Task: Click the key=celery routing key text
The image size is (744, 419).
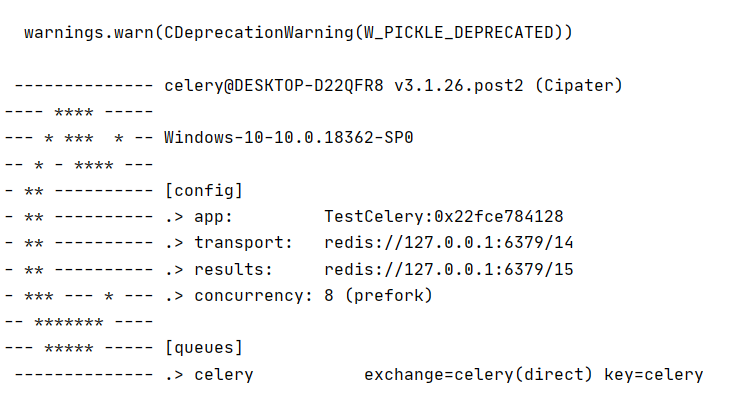Action: click(x=653, y=374)
